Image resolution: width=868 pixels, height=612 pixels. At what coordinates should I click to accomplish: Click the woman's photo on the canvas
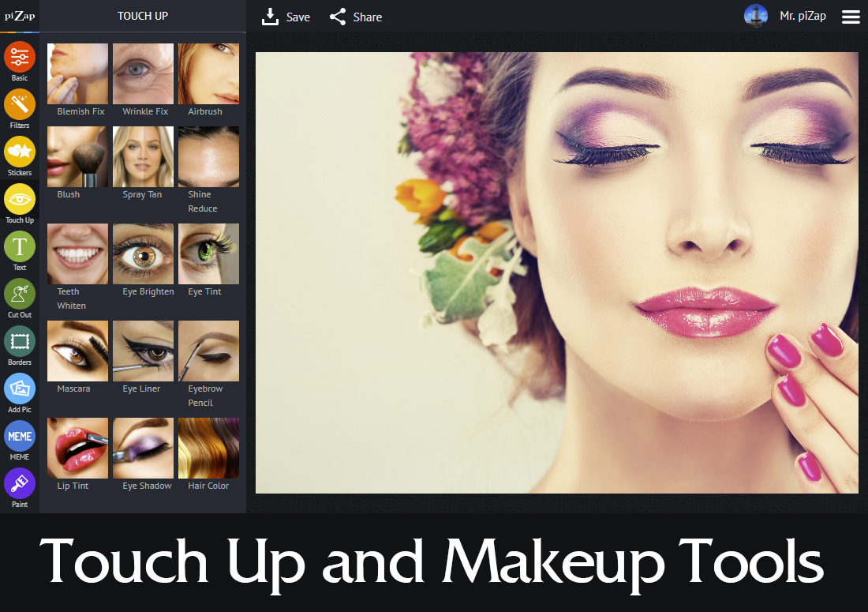(x=557, y=272)
